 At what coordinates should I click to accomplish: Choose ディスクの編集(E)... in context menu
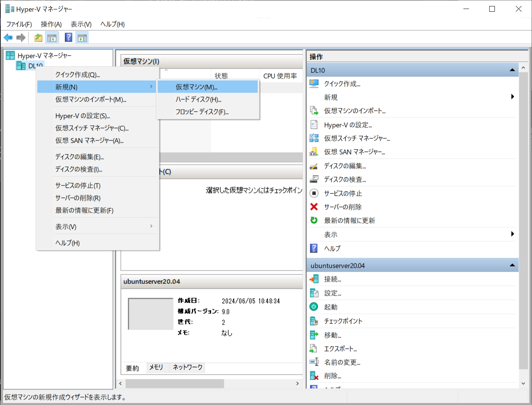[x=97, y=157]
